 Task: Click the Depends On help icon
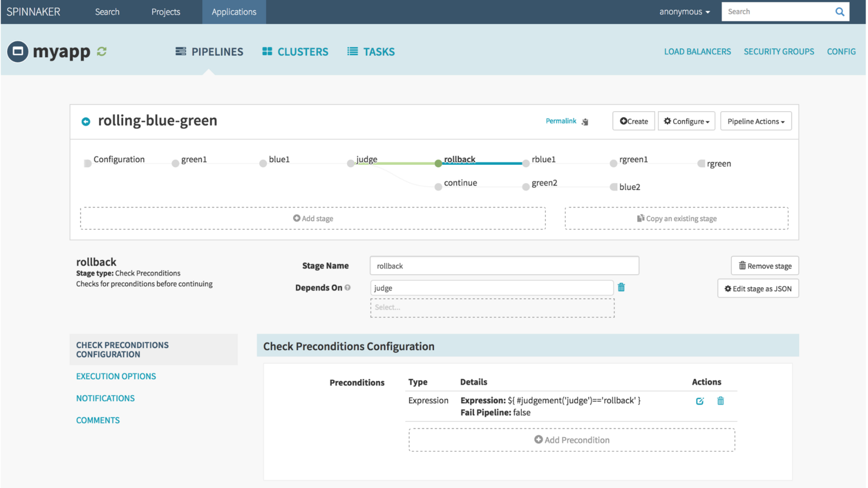[348, 287]
